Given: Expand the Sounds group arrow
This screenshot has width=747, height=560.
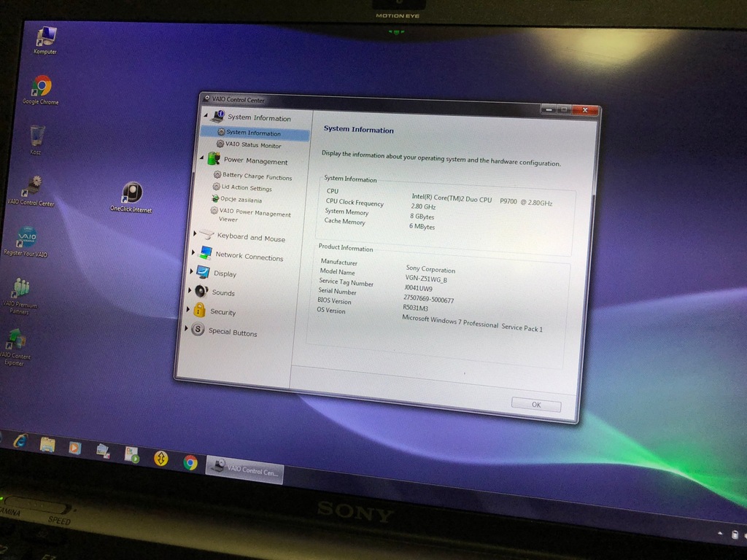Looking at the screenshot, I should coord(190,289).
